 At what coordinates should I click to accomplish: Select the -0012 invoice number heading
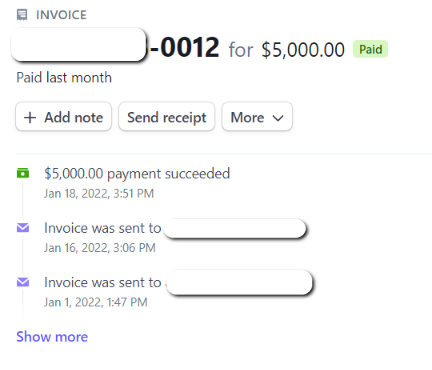(185, 47)
